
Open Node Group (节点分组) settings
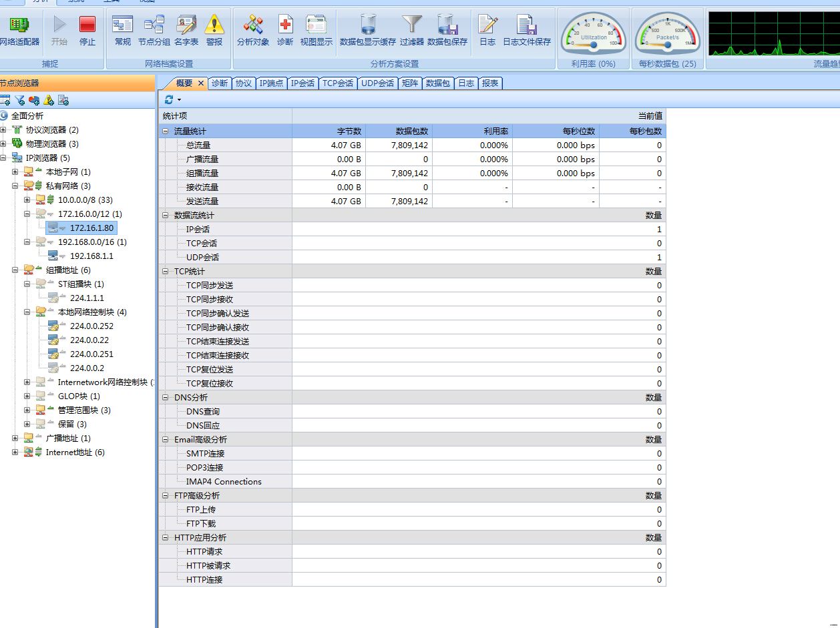[154, 31]
